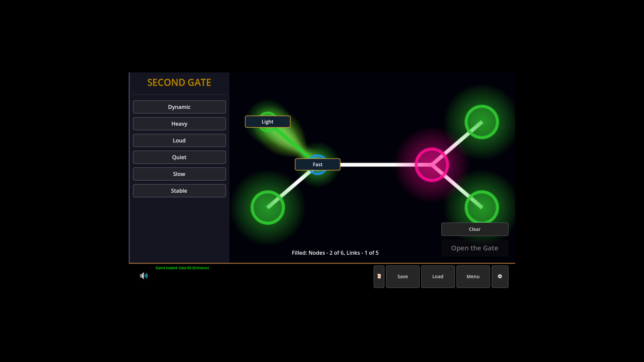Select the blue node labeled Fast
The image size is (644, 362).
pos(317,164)
